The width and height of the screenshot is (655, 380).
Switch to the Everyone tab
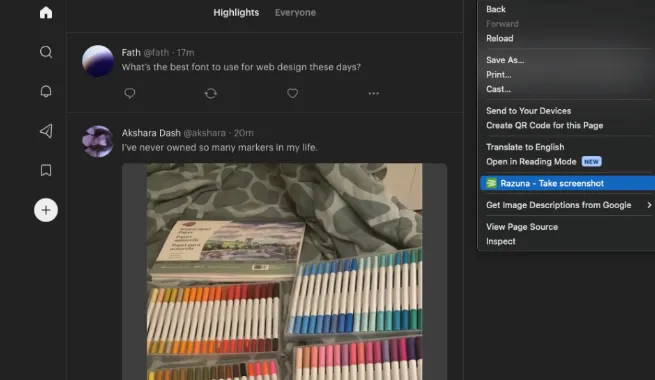point(295,13)
